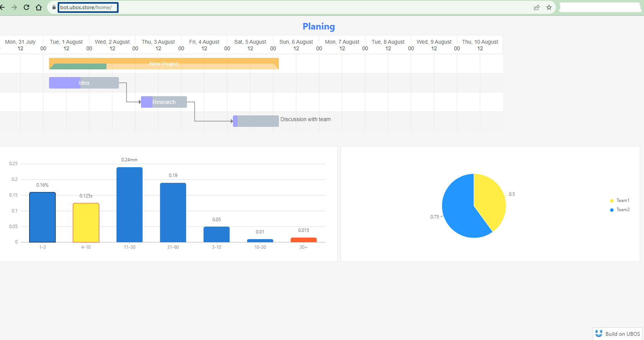This screenshot has height=340, width=644.
Task: Click the 31-60 bar
Action: click(173, 212)
